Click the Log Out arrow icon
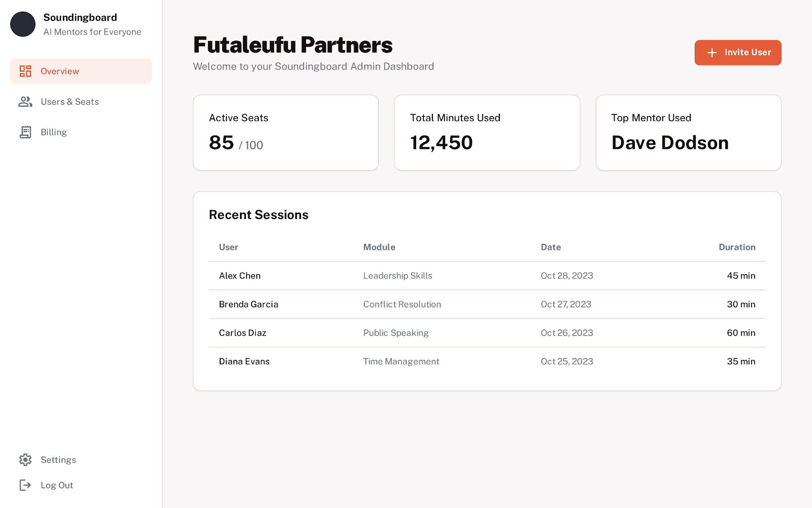 click(25, 485)
